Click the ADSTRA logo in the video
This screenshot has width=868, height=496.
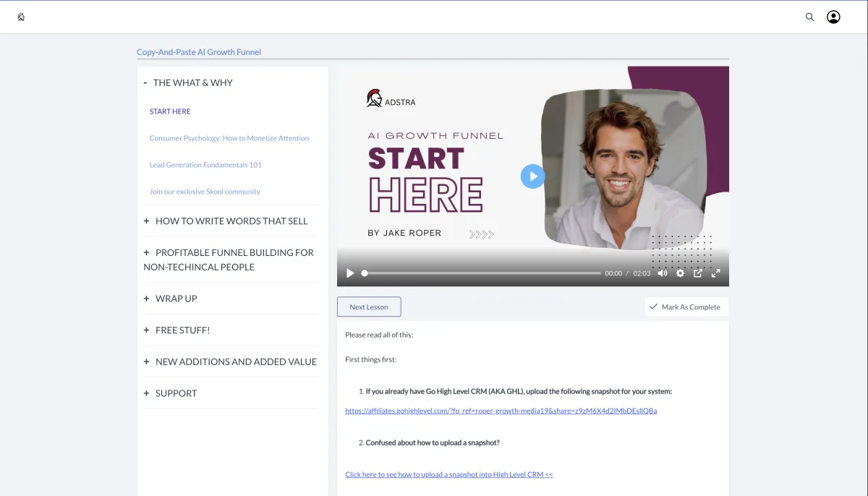click(x=391, y=99)
